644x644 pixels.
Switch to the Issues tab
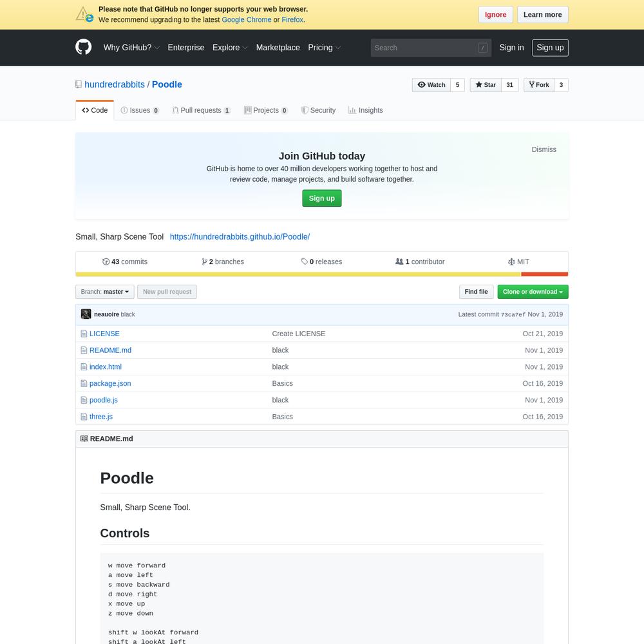coord(140,111)
